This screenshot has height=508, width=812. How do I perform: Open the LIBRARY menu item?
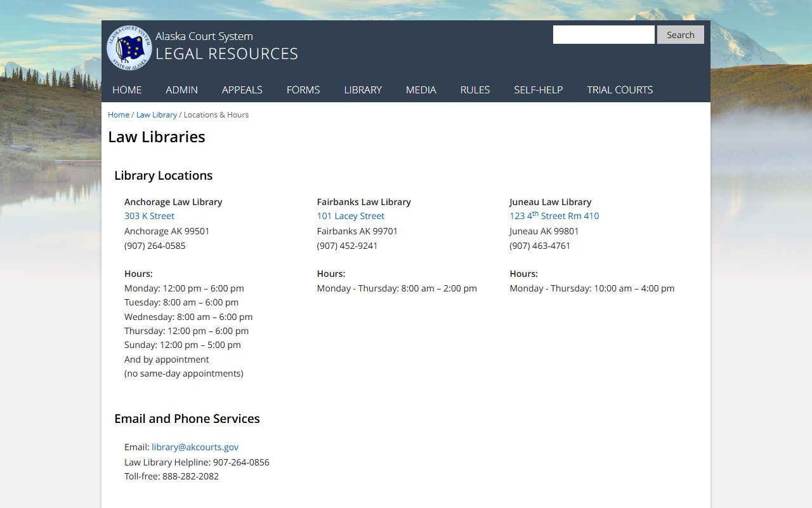click(x=363, y=90)
